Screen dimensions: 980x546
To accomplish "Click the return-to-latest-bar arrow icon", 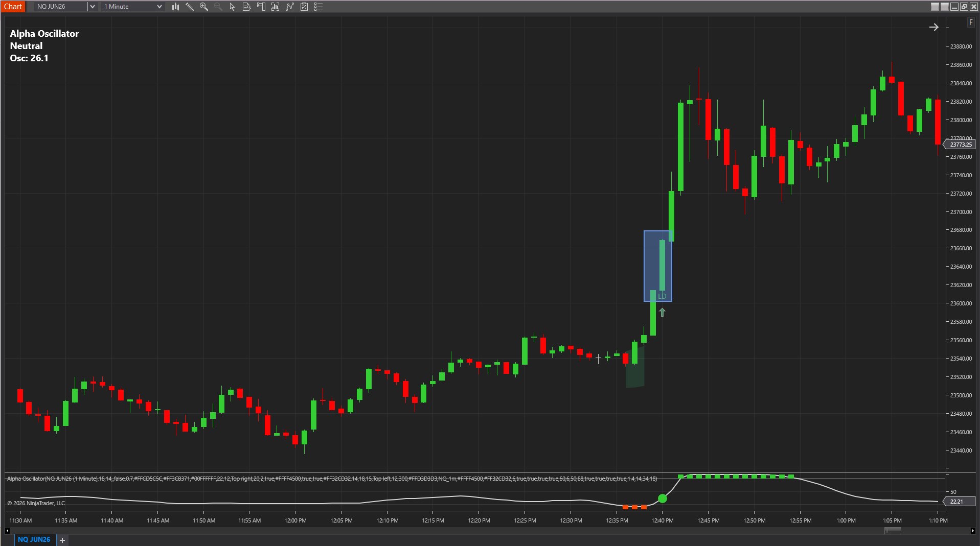I will point(933,27).
